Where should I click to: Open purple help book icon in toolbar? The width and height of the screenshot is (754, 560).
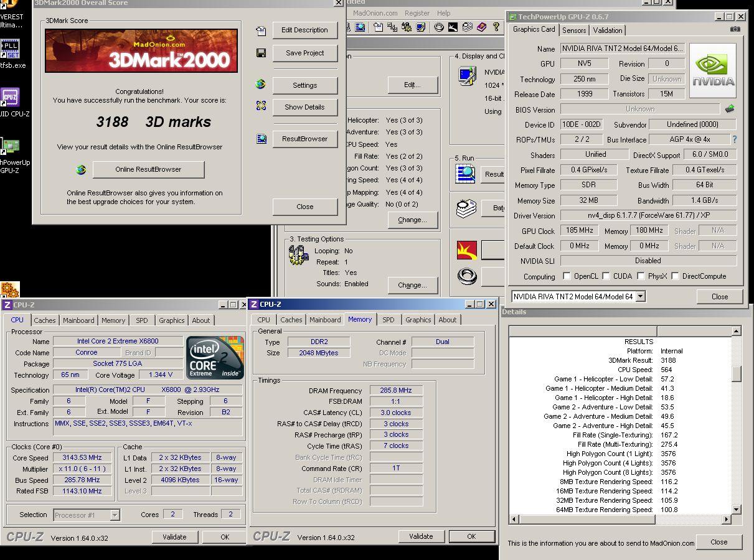(x=481, y=27)
